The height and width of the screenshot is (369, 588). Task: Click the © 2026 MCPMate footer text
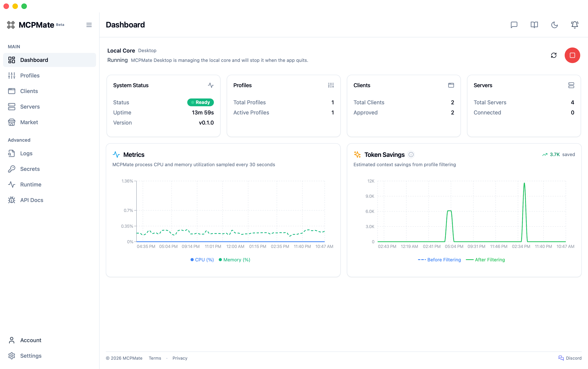pos(124,358)
